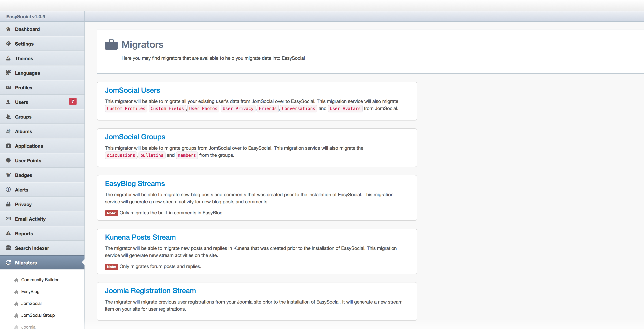Click the User Privacy code tag
Image resolution: width=644 pixels, height=329 pixels.
pyautogui.click(x=238, y=108)
